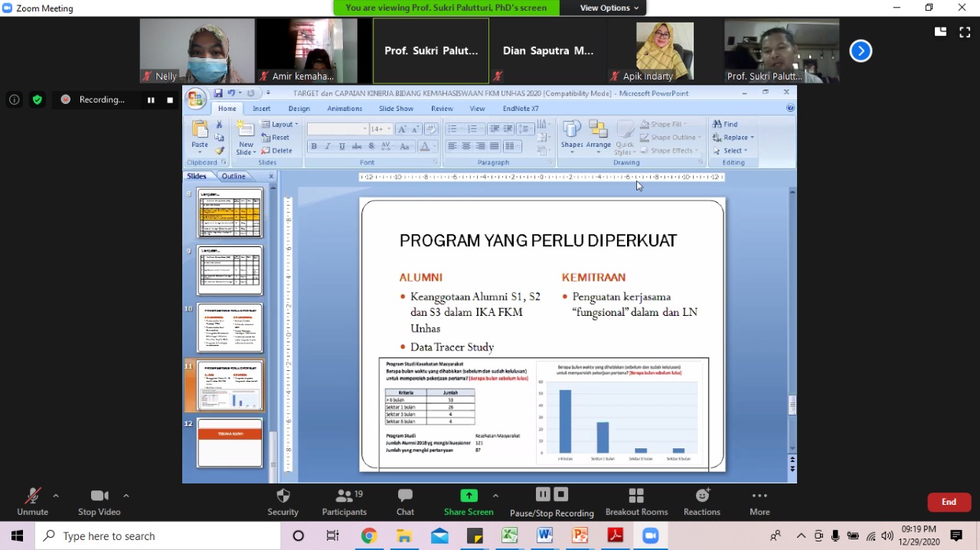This screenshot has height=550, width=980.
Task: Open the font name combo box
Action: [x=338, y=129]
